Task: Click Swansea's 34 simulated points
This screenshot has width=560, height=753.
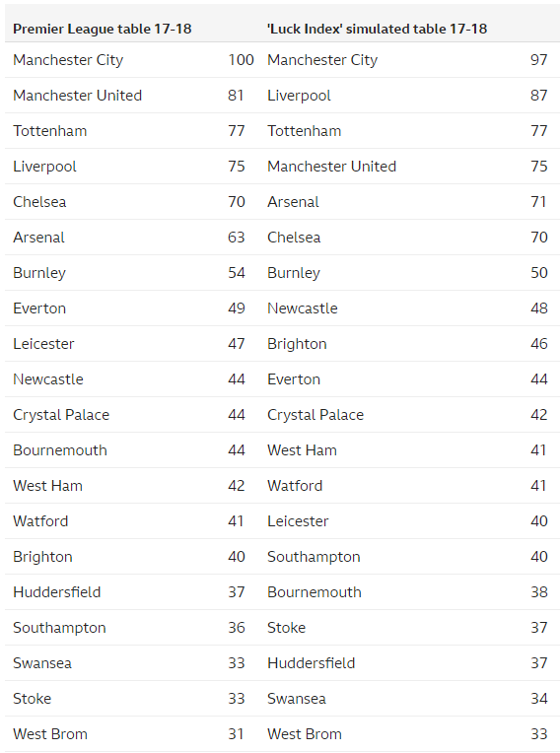Action: 539,699
